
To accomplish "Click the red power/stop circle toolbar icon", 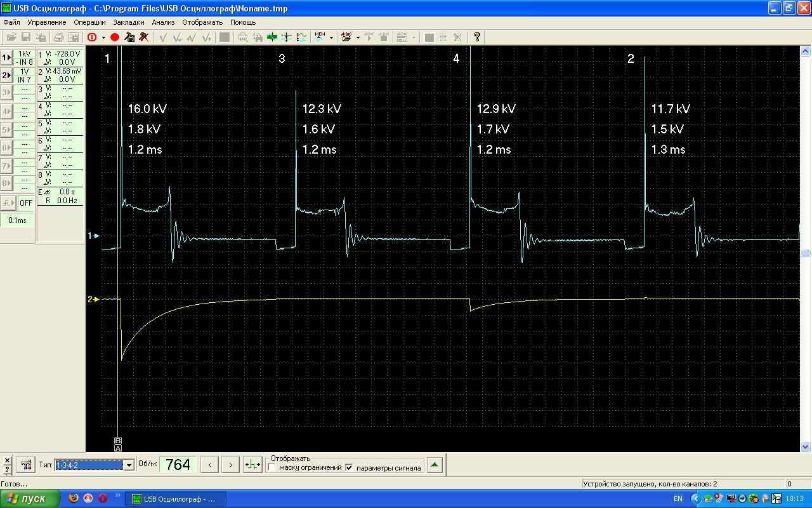I will click(92, 37).
